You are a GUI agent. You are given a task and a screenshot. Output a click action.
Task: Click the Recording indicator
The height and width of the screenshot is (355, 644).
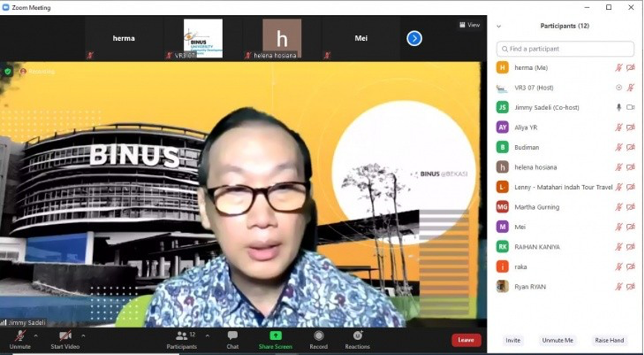37,71
